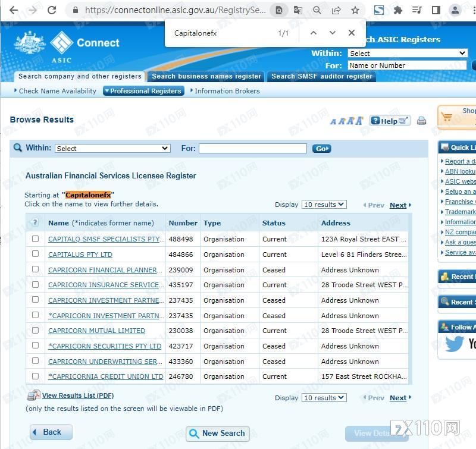Click the question mark column header icon
476x449 pixels.
click(x=35, y=222)
